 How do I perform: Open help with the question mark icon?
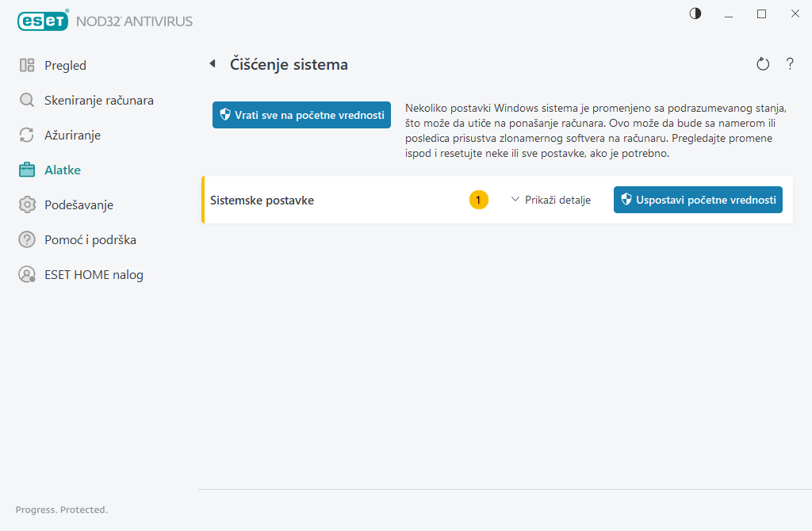click(x=790, y=64)
